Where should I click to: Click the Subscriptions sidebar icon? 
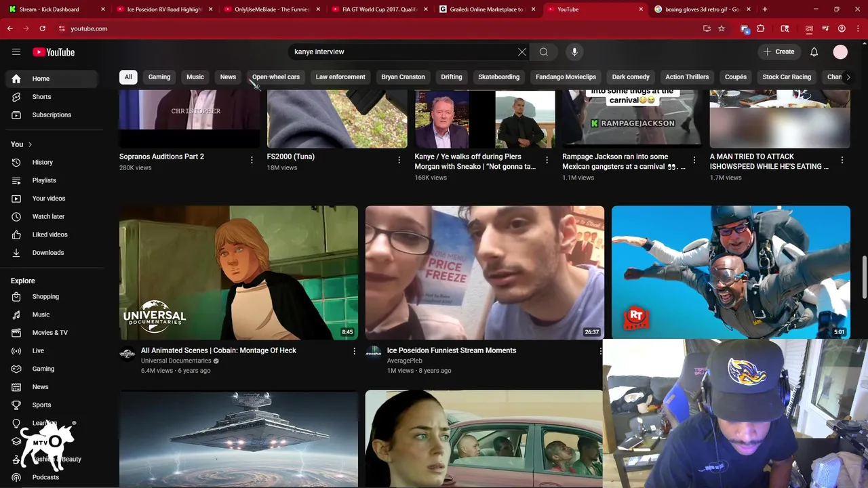tap(16, 115)
